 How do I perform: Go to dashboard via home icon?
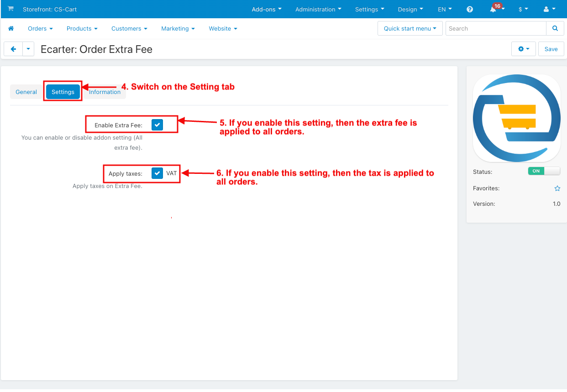(x=11, y=28)
